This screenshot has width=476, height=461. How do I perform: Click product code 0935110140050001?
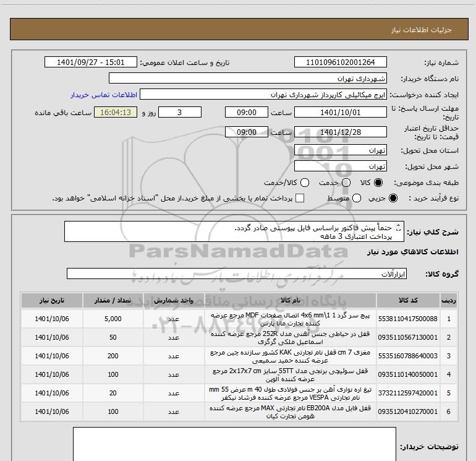click(x=408, y=374)
